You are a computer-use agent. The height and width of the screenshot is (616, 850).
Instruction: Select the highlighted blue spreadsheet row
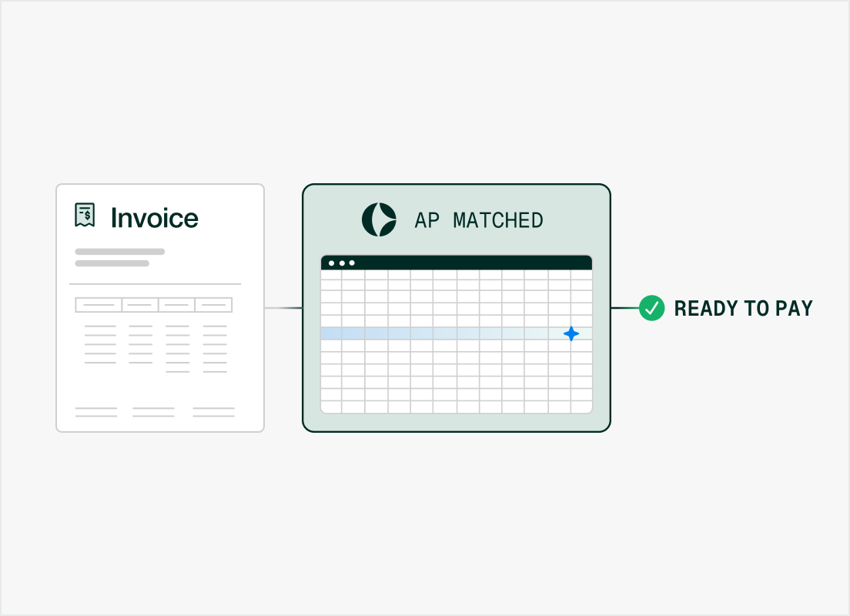pyautogui.click(x=457, y=333)
